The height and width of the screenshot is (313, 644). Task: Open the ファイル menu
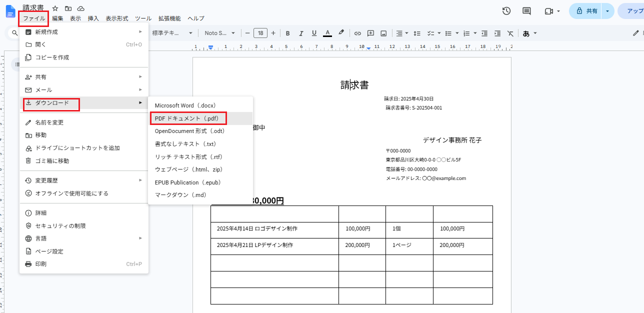pyautogui.click(x=34, y=18)
